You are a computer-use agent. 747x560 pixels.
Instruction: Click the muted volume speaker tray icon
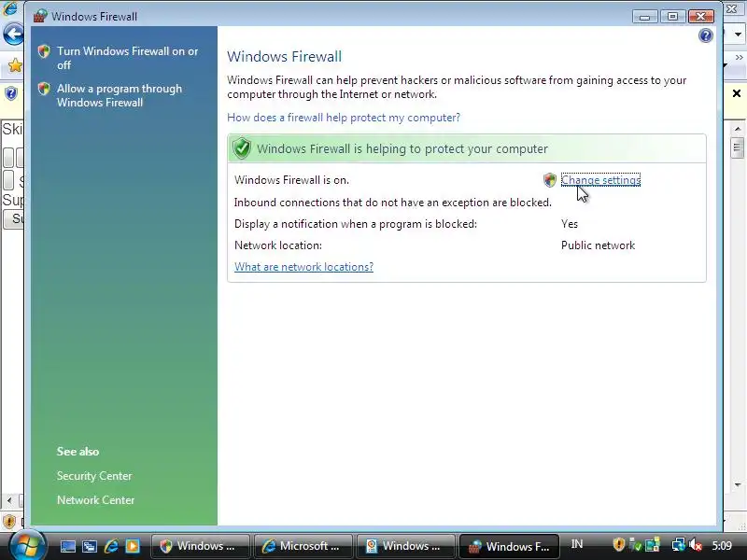click(696, 544)
